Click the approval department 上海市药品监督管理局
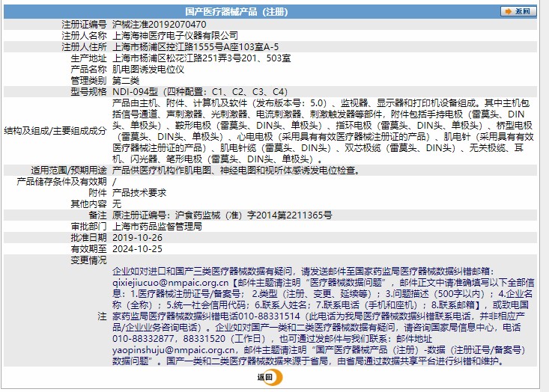Viewport: 549px width, 392px height. 157,226
